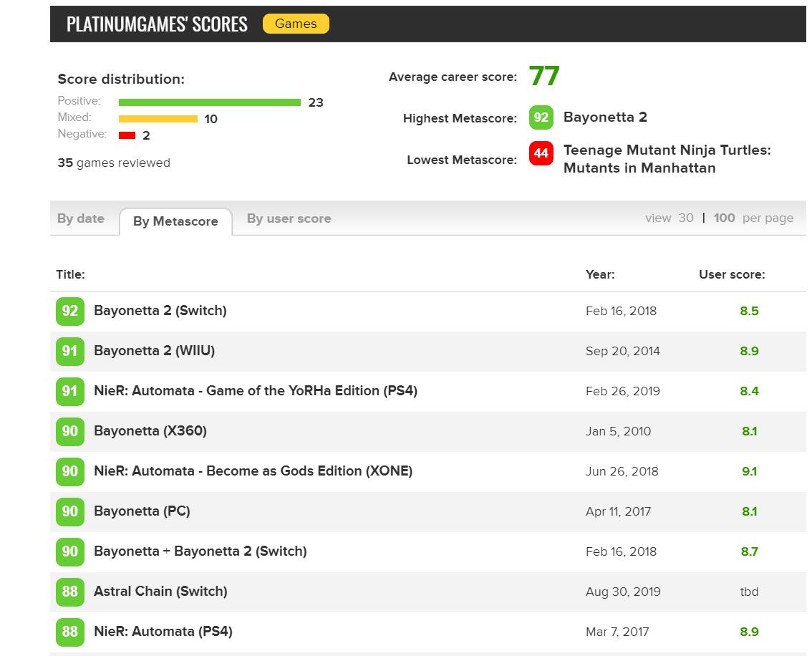
Task: Open NieR: Automata - Become as Gods Edition
Action: (x=253, y=471)
